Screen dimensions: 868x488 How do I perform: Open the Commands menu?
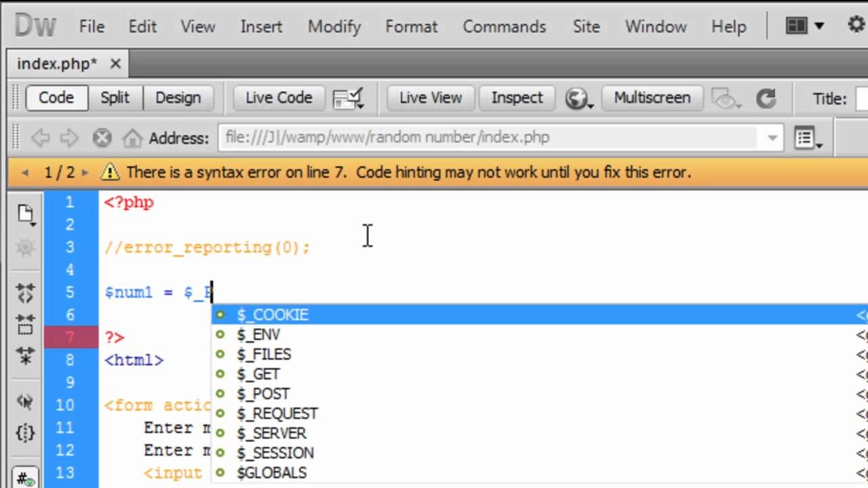pyautogui.click(x=504, y=26)
